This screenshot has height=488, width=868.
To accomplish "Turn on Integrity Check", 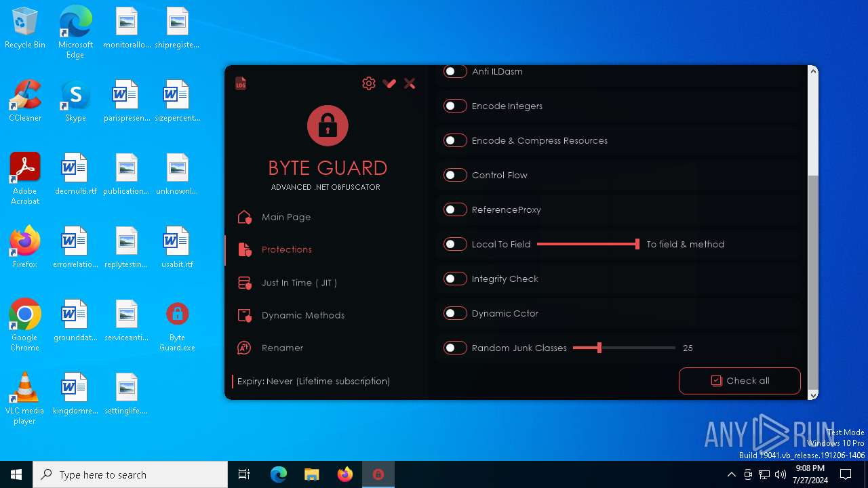I will [455, 279].
